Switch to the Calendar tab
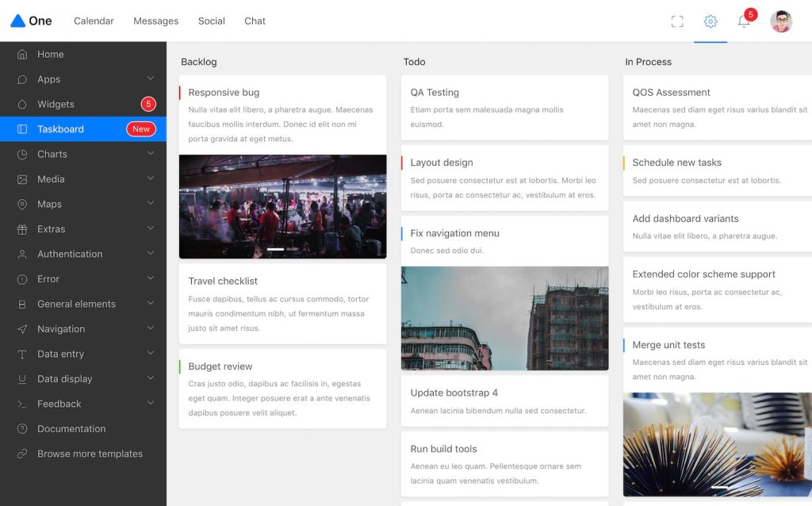This screenshot has width=812, height=506. (93, 21)
